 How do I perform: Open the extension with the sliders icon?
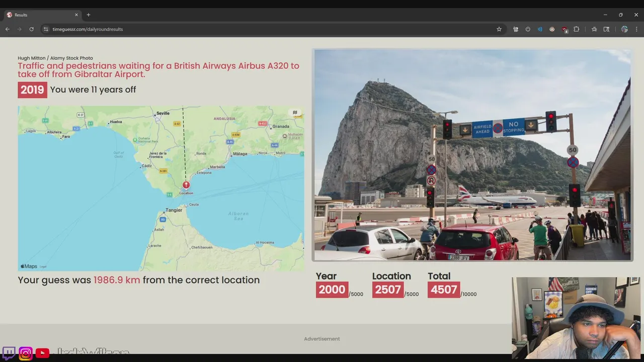516,29
